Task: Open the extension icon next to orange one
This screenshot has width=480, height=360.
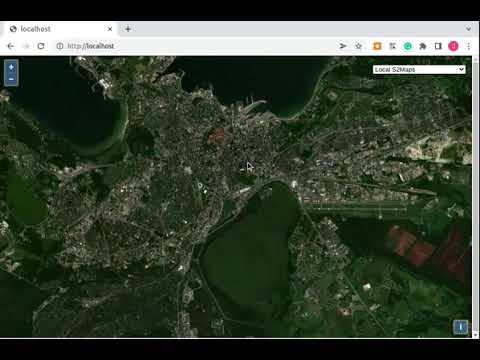Action: [392, 46]
